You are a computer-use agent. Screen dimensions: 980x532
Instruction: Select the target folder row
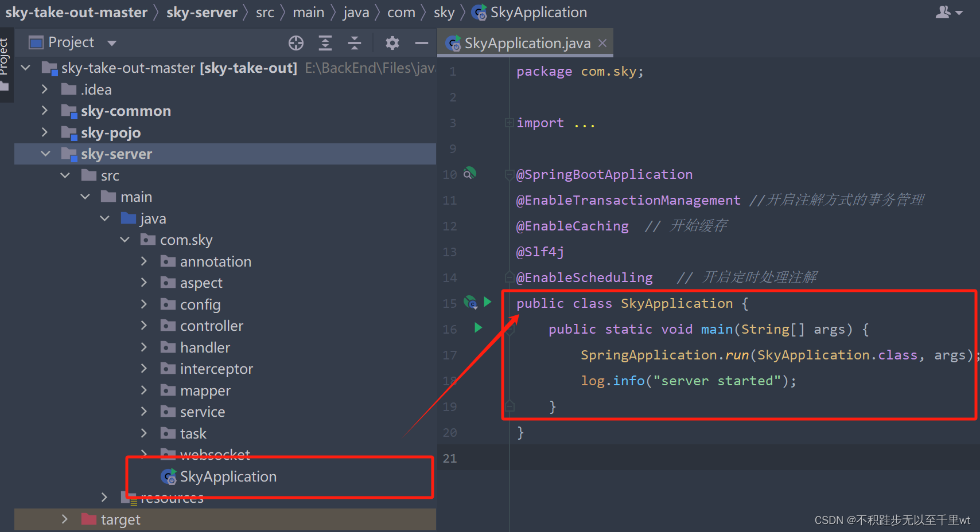[225, 519]
